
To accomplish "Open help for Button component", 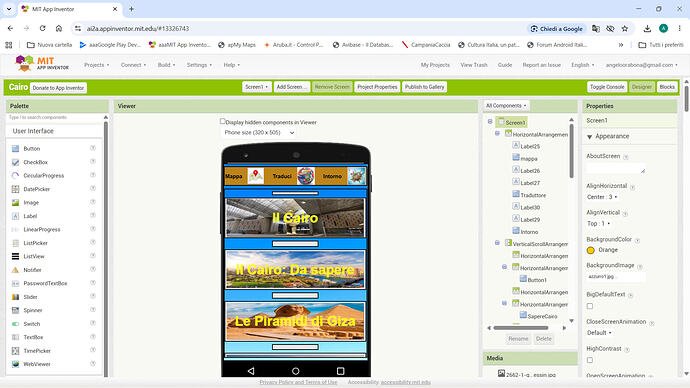I will [x=93, y=148].
